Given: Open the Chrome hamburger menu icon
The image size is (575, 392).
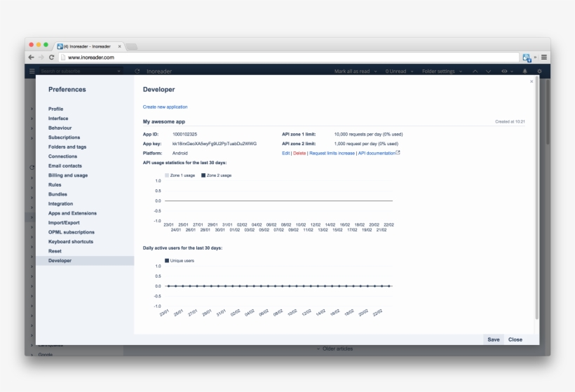Looking at the screenshot, I should click(544, 58).
